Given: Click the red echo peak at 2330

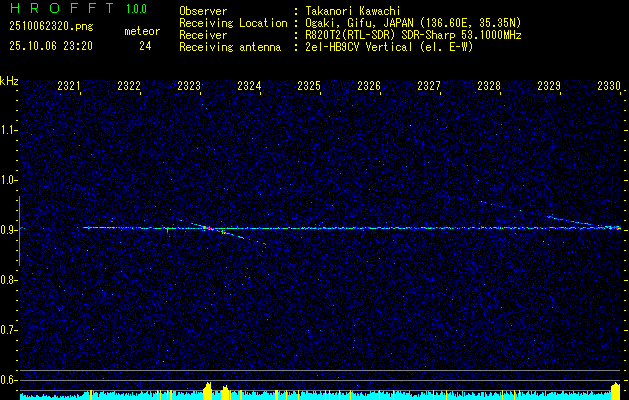Looking at the screenshot, I should click(x=616, y=227).
